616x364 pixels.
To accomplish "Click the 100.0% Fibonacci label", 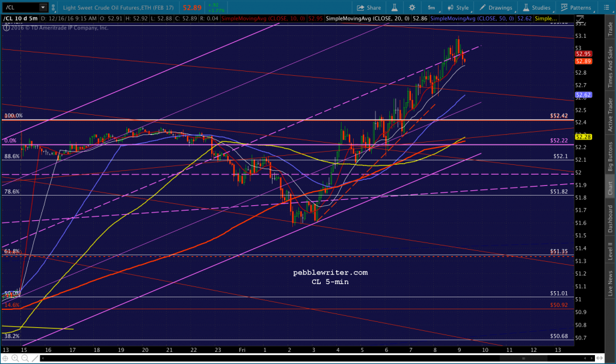I will 13,116.
